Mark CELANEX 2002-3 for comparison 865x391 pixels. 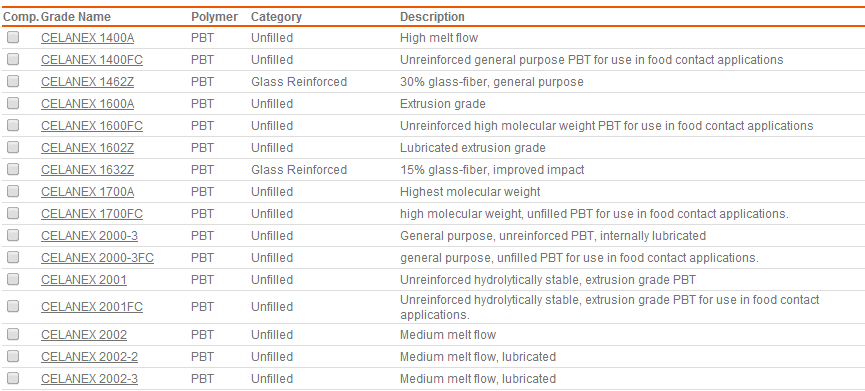point(13,379)
